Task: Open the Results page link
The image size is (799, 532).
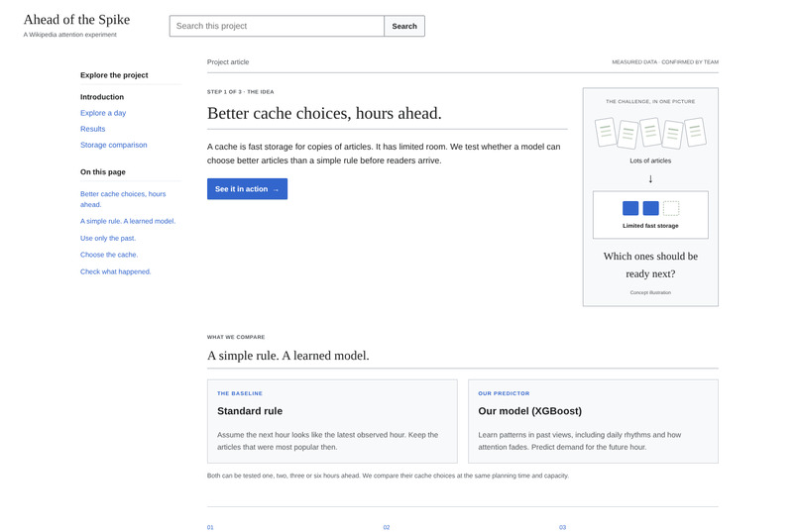Action: tap(93, 129)
